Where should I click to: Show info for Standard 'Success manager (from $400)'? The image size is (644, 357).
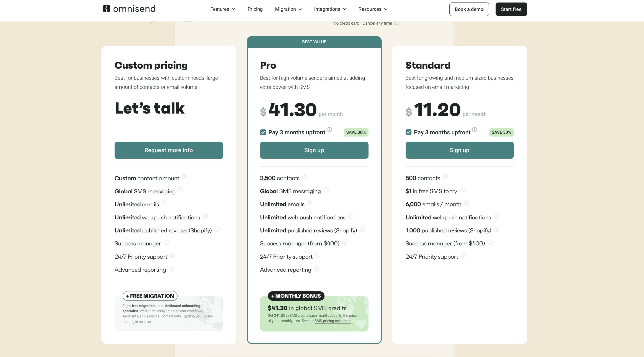pos(490,242)
